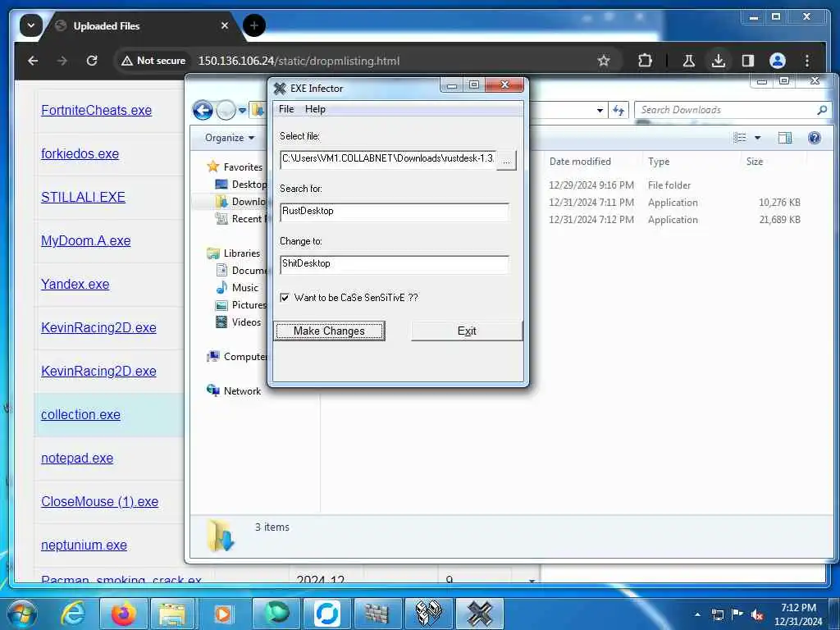Click the Explorer refresh button
This screenshot has width=840, height=630.
tap(619, 111)
